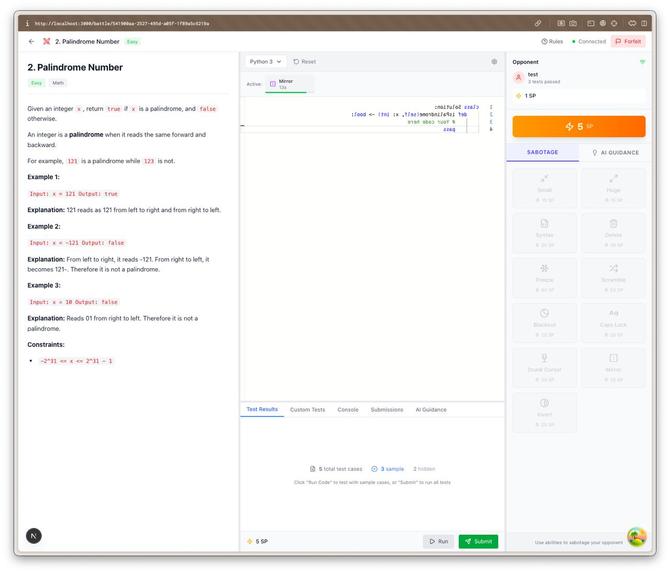Click the Forfeit button

(x=628, y=41)
